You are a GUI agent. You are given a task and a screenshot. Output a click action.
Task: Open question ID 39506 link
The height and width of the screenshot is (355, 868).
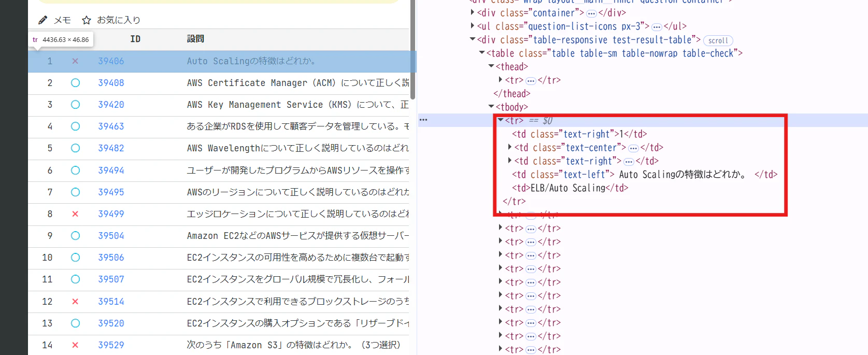[111, 258]
